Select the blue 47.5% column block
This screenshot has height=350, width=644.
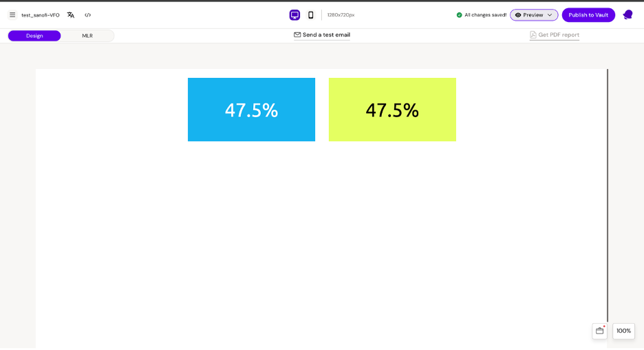[251, 110]
